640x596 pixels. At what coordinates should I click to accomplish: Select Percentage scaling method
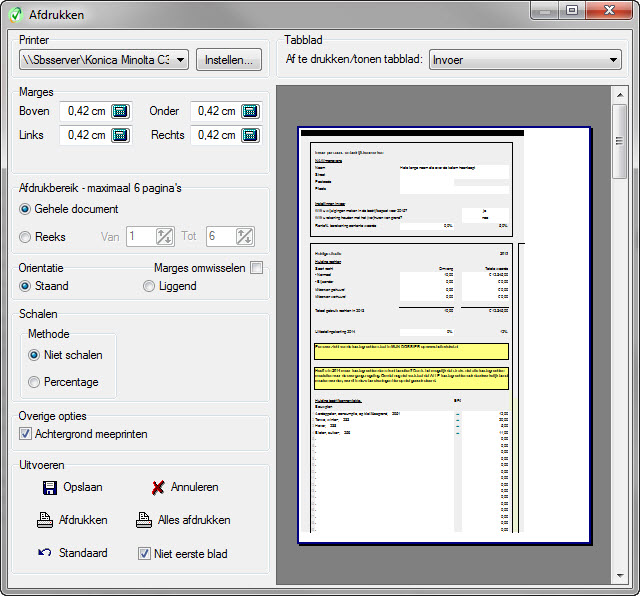click(x=35, y=381)
